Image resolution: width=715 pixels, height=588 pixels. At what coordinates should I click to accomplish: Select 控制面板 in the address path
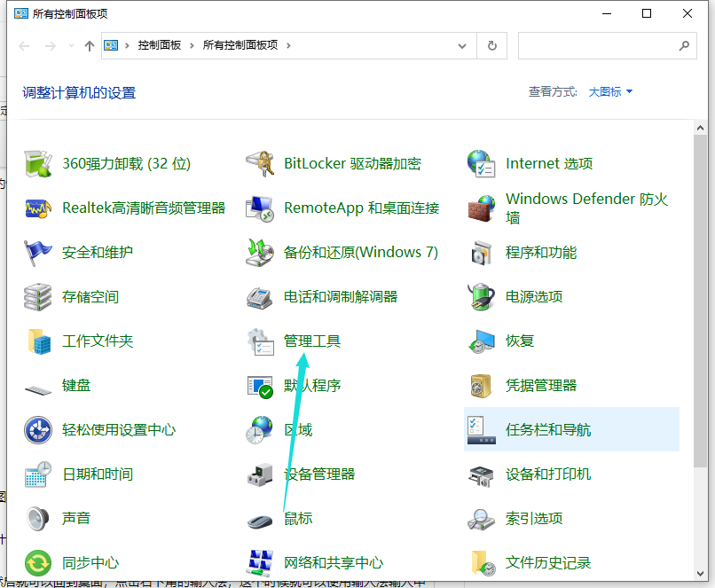coord(160,45)
